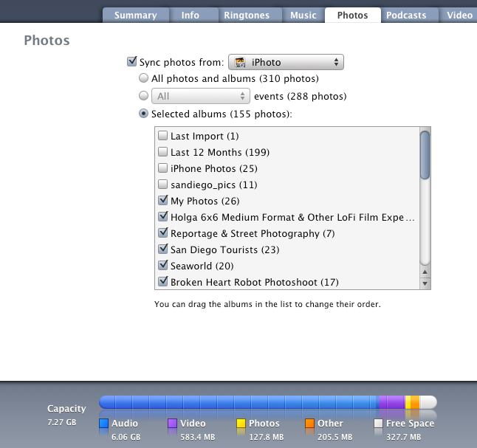477x448 pixels.
Task: Select All photos and albums radio button
Action: point(143,78)
